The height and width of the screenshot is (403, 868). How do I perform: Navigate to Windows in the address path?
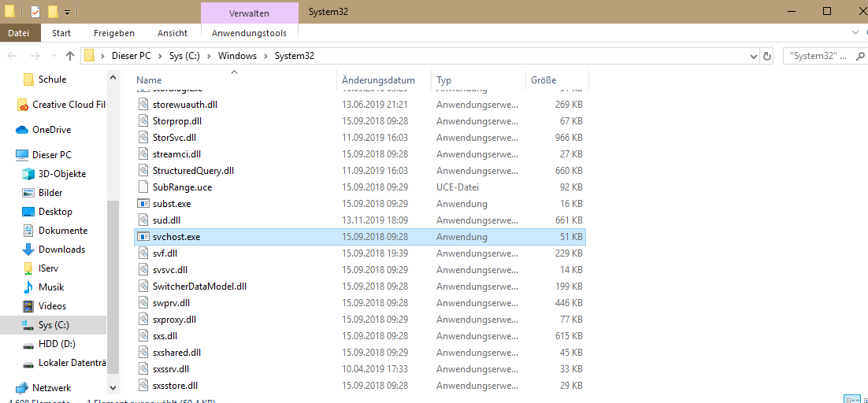click(237, 56)
